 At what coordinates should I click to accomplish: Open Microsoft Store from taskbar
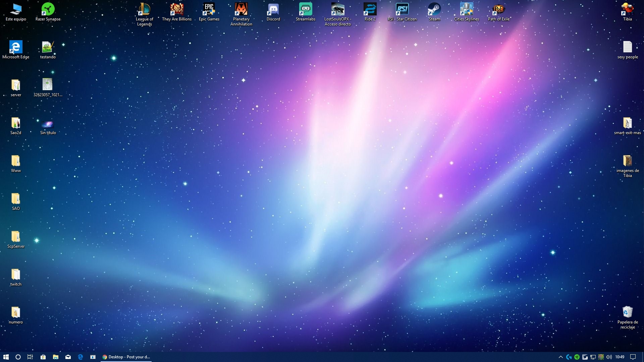43,357
